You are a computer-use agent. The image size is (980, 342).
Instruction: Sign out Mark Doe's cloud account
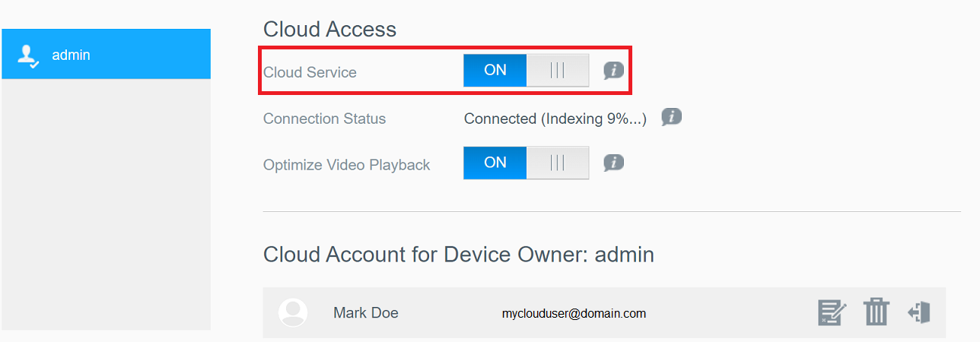click(918, 312)
